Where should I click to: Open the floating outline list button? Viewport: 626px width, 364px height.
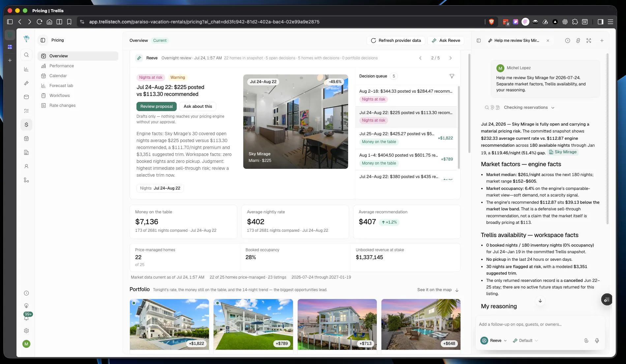(607, 300)
